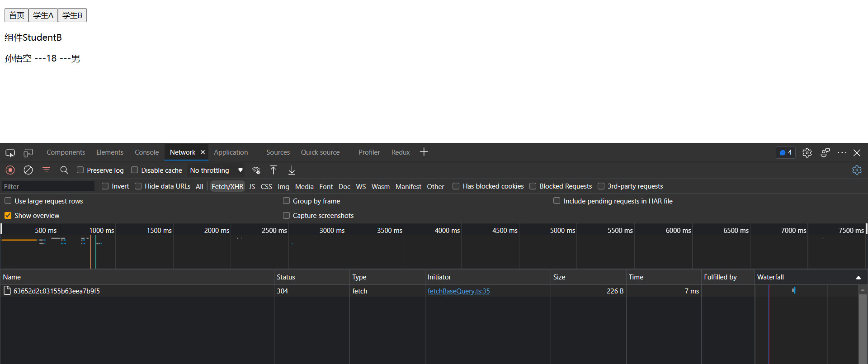
Task: Click the import HAR upload arrow
Action: pos(274,170)
